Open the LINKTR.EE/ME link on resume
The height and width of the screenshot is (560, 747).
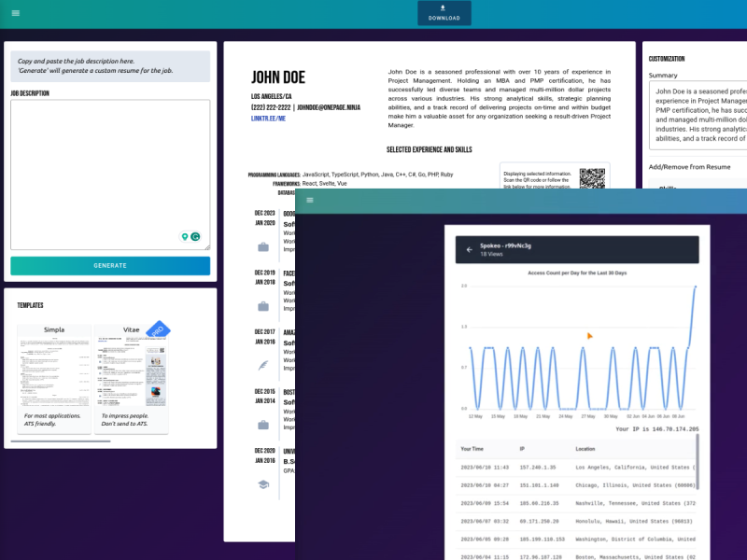point(268,119)
